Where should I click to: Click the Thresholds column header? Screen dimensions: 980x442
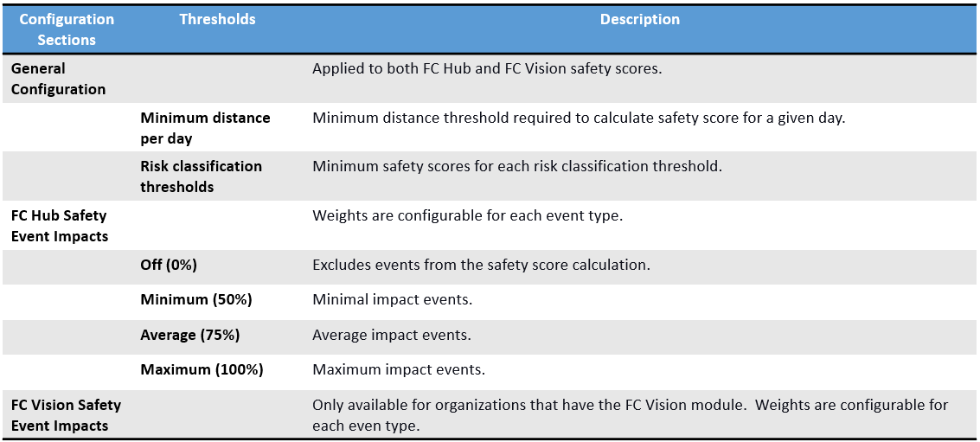[217, 19]
